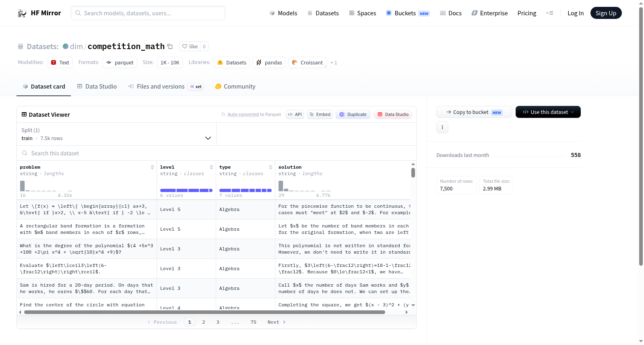Viewport: 644px width, 345px height.
Task: Select pagination page 1
Action: click(190, 322)
